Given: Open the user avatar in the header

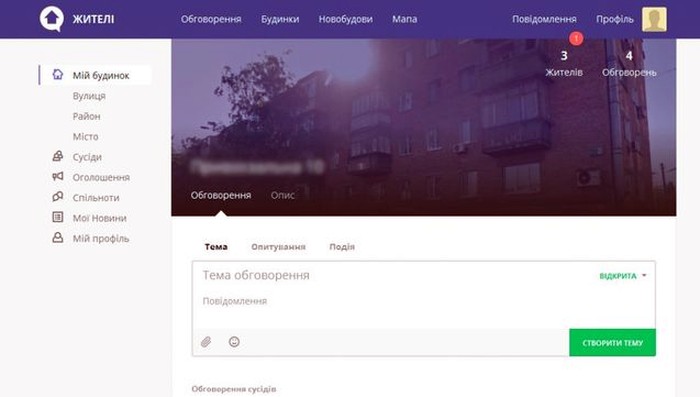Looking at the screenshot, I should click(x=654, y=19).
